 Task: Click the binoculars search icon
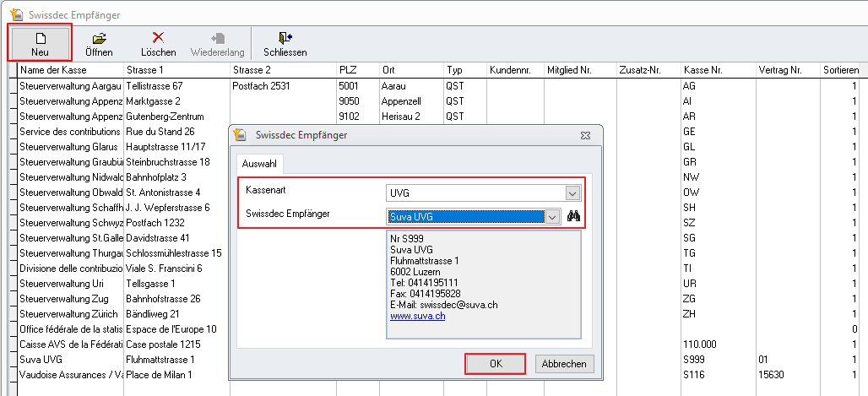pyautogui.click(x=574, y=216)
